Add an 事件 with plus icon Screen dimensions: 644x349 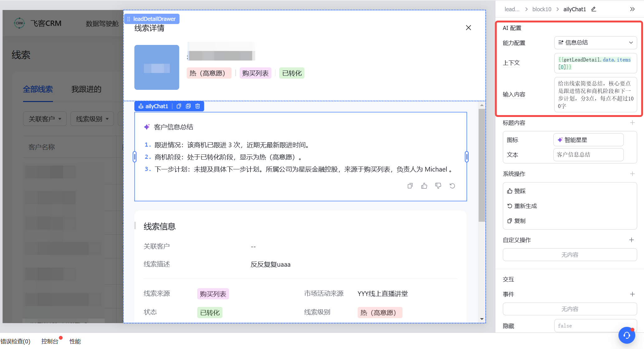click(632, 294)
